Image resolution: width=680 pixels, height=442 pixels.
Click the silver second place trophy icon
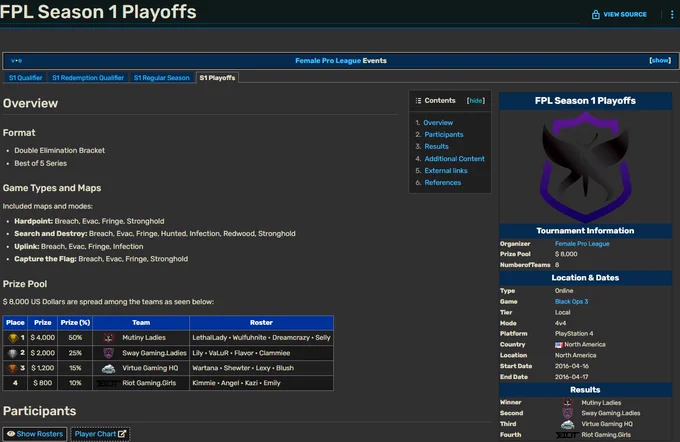pos(13,353)
